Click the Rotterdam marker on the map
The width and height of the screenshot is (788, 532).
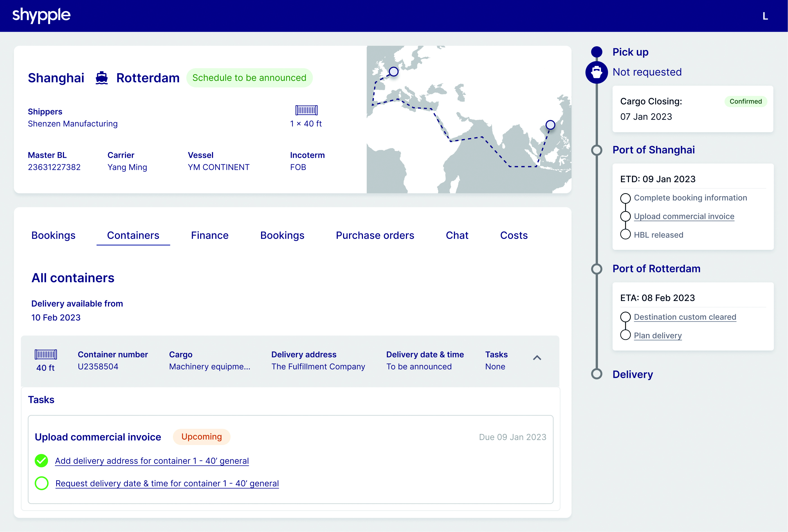click(x=393, y=72)
